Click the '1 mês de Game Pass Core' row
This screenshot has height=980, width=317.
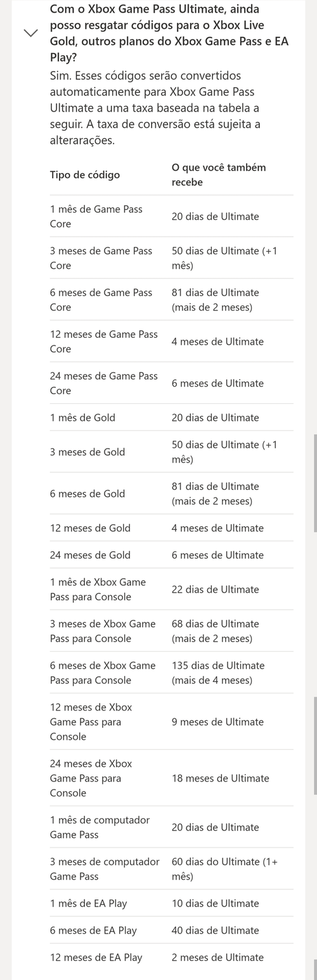172,216
